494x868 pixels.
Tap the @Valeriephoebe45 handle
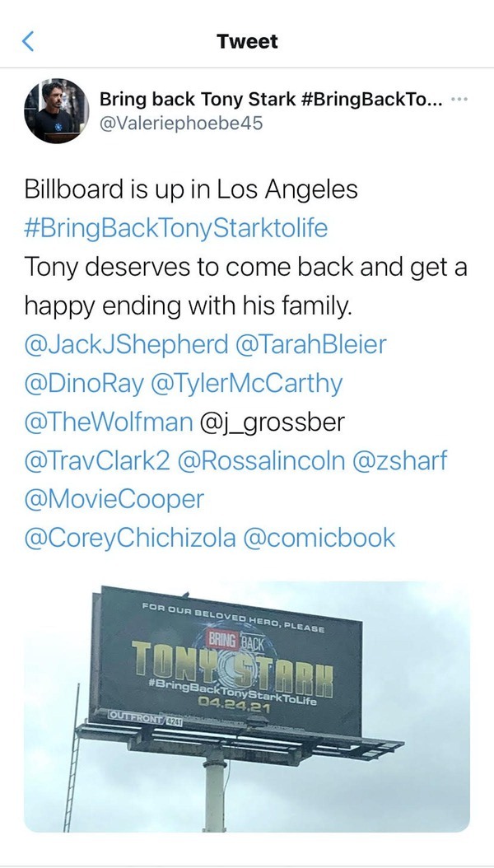coord(181,125)
